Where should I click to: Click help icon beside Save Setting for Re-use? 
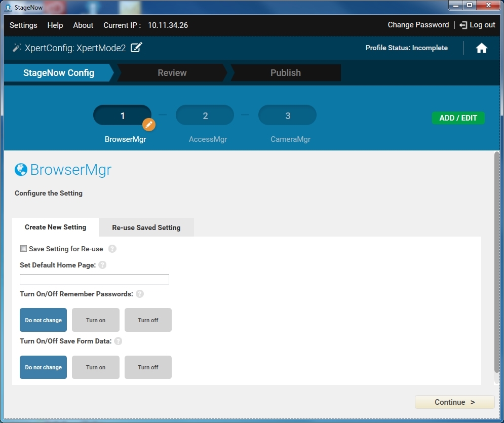[112, 249]
